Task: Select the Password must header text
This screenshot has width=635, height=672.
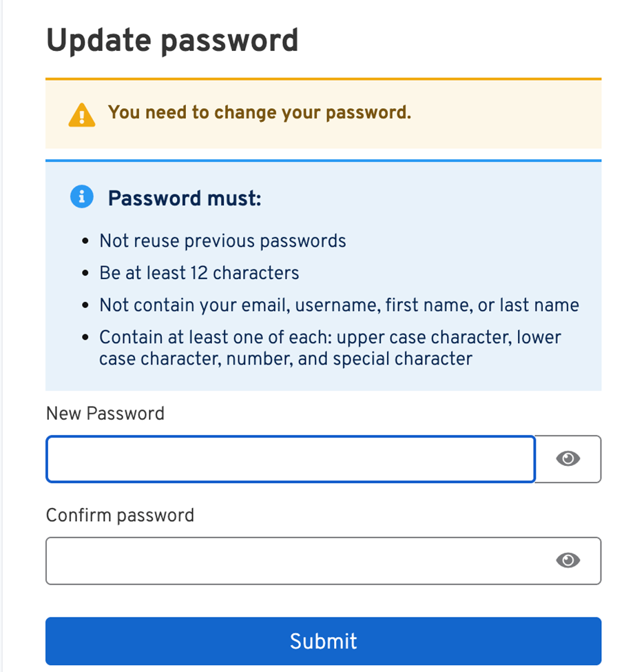Action: pos(183,198)
